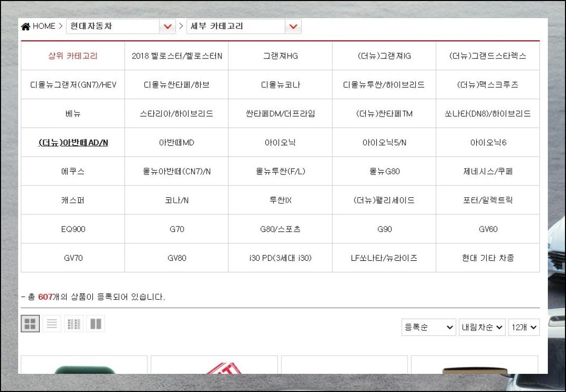Open the 12개 items-per-page dropdown
Image resolution: width=566 pixels, height=392 pixels.
pos(524,327)
